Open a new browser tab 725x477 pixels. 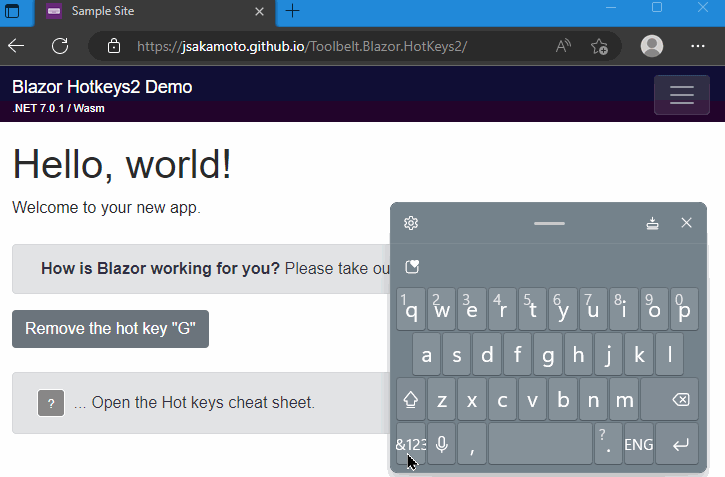click(292, 11)
